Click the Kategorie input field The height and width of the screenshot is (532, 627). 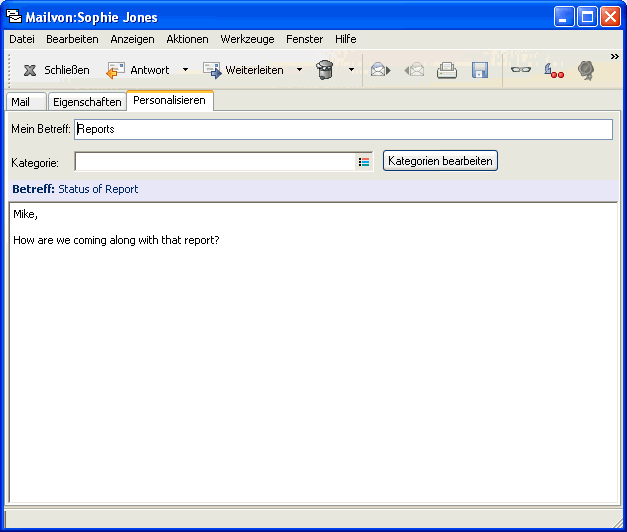click(215, 162)
